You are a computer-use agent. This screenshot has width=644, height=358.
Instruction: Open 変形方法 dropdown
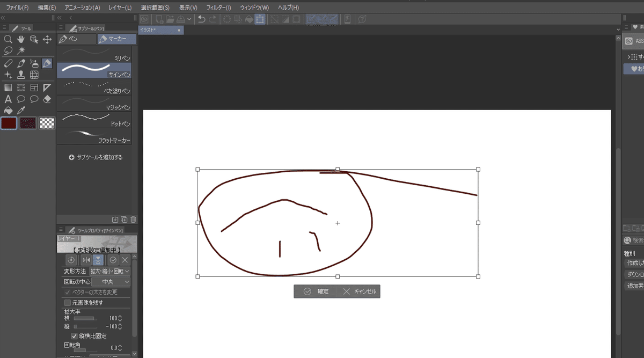(110, 272)
